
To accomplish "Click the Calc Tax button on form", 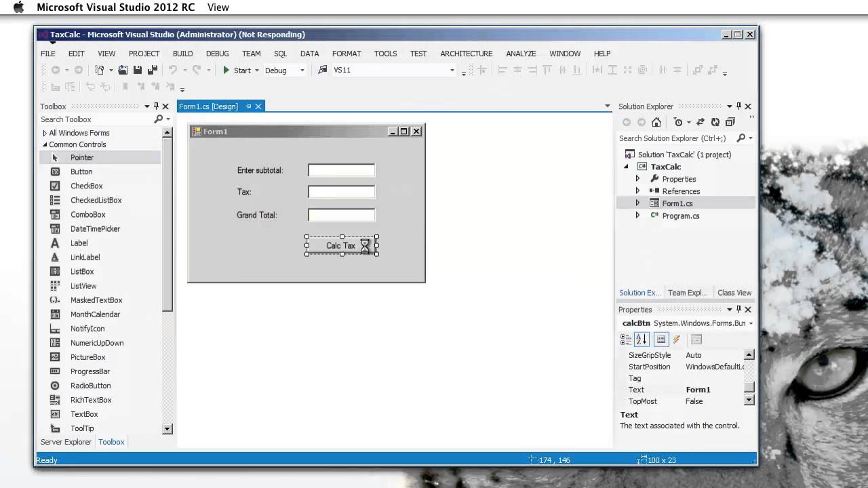I will click(x=341, y=245).
